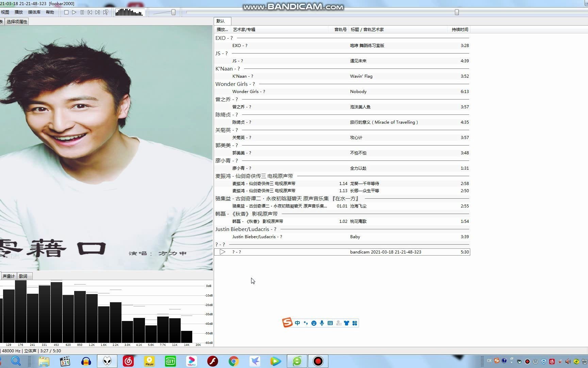Viewport: 588px width, 368px height.
Task: Open the emoji panel on IME bar
Action: click(314, 323)
